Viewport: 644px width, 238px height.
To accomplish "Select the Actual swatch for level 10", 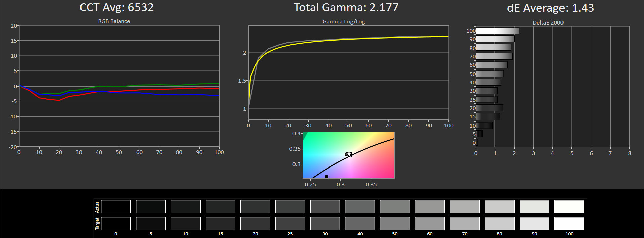I will [x=185, y=207].
